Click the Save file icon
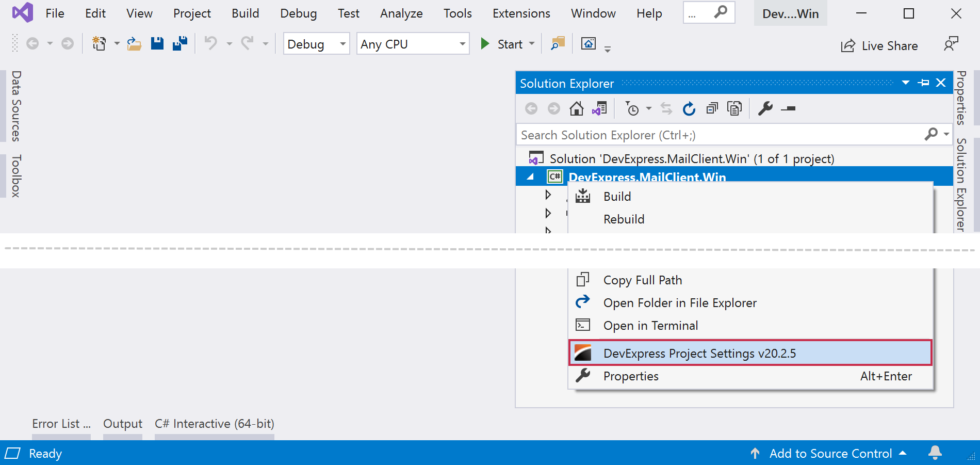Image resolution: width=980 pixels, height=465 pixels. pyautogui.click(x=157, y=44)
